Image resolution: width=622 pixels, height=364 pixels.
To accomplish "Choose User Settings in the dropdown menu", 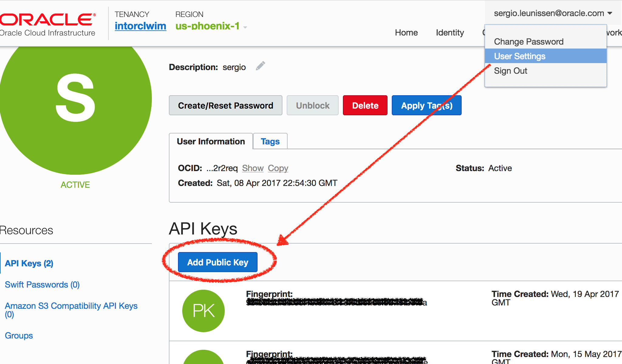I will click(x=520, y=56).
